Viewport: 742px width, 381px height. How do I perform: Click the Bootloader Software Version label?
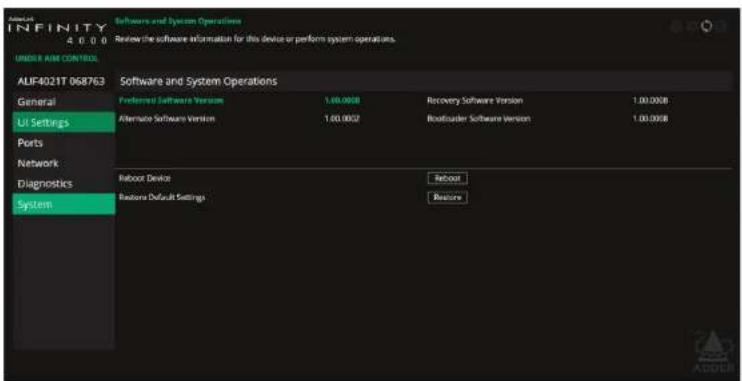(x=478, y=118)
